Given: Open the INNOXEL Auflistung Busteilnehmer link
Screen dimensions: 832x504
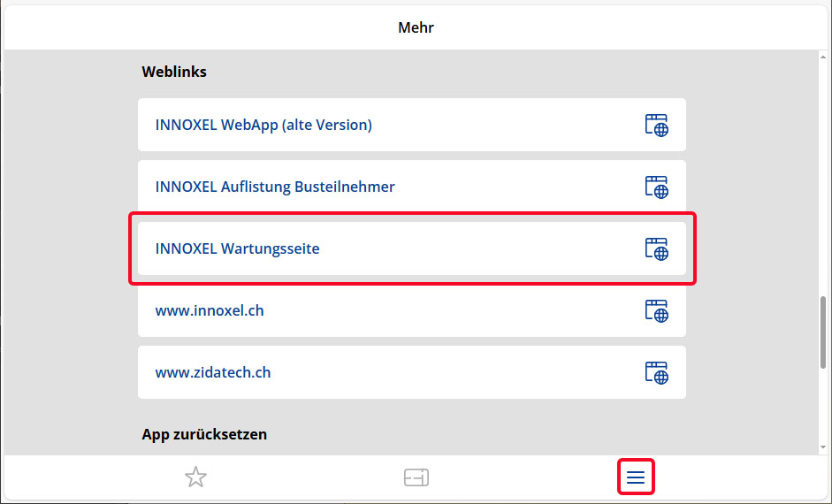Looking at the screenshot, I should click(412, 187).
